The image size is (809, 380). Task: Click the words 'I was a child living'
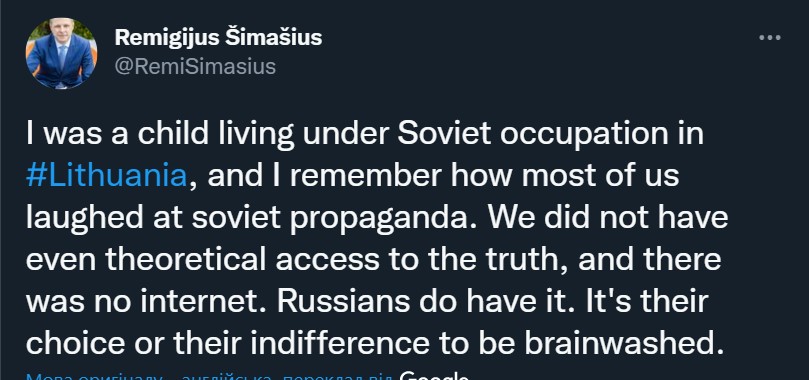(x=160, y=135)
